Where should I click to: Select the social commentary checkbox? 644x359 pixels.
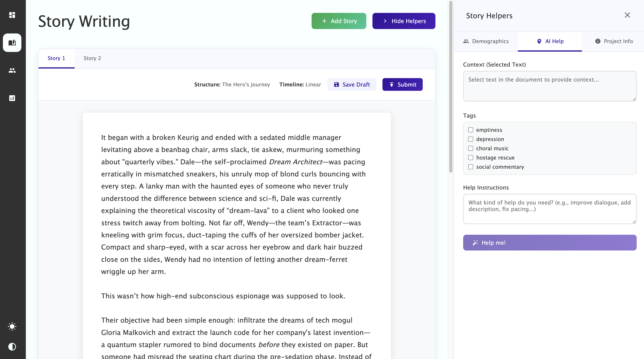(x=470, y=167)
